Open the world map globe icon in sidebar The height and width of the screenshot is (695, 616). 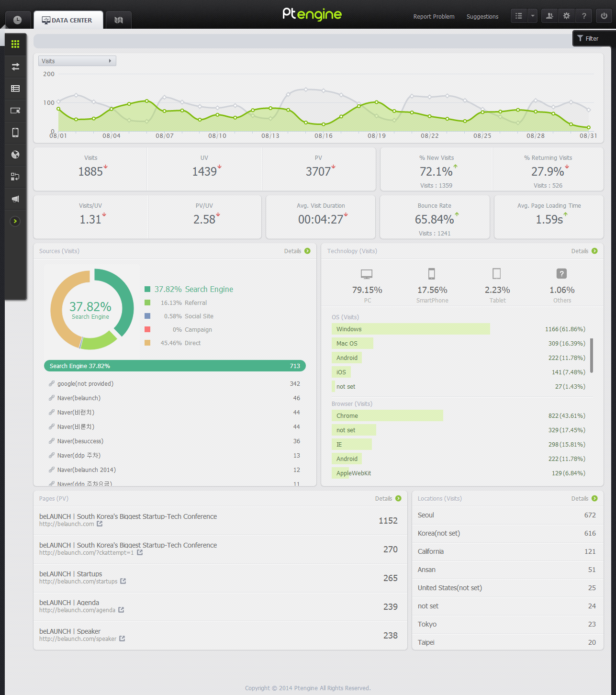coord(15,155)
